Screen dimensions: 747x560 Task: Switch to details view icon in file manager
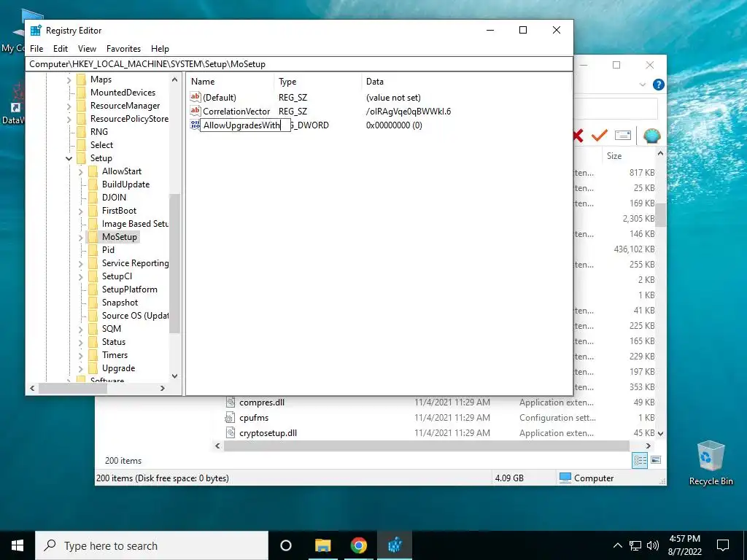pos(640,460)
